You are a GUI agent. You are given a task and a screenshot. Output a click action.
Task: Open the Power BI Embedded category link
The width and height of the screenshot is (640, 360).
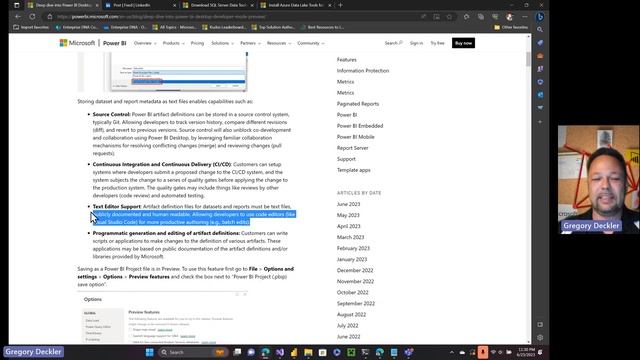360,126
